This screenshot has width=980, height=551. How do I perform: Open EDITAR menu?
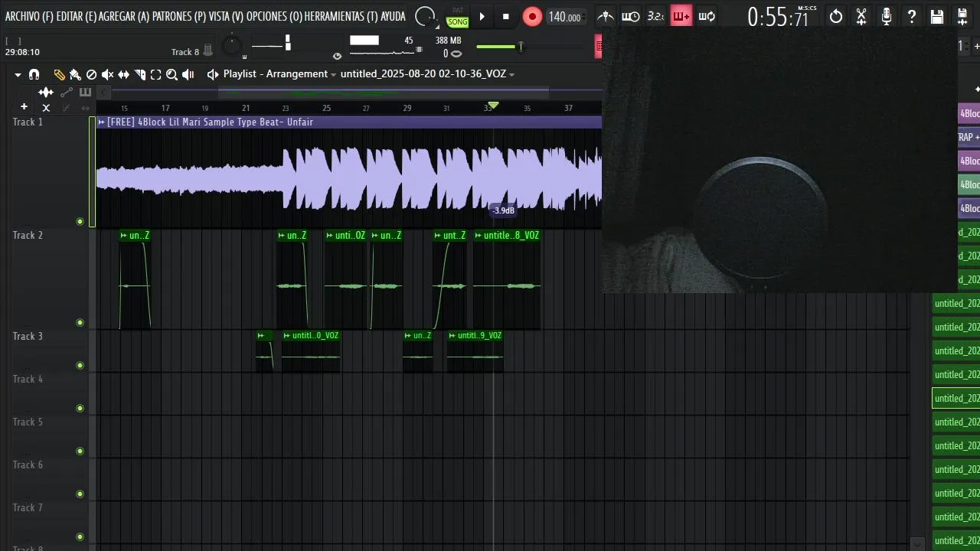[77, 16]
